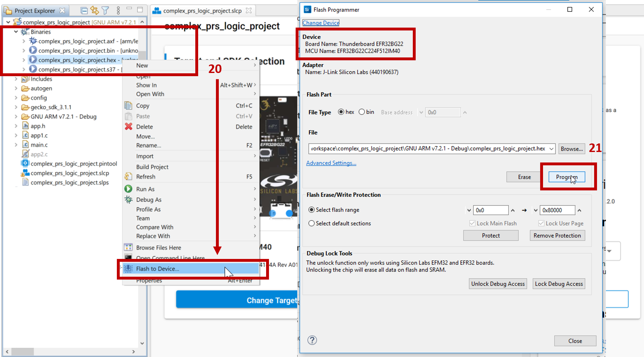The height and width of the screenshot is (357, 644).
Task: Click Advanced Settings hyperlink
Action: [332, 163]
